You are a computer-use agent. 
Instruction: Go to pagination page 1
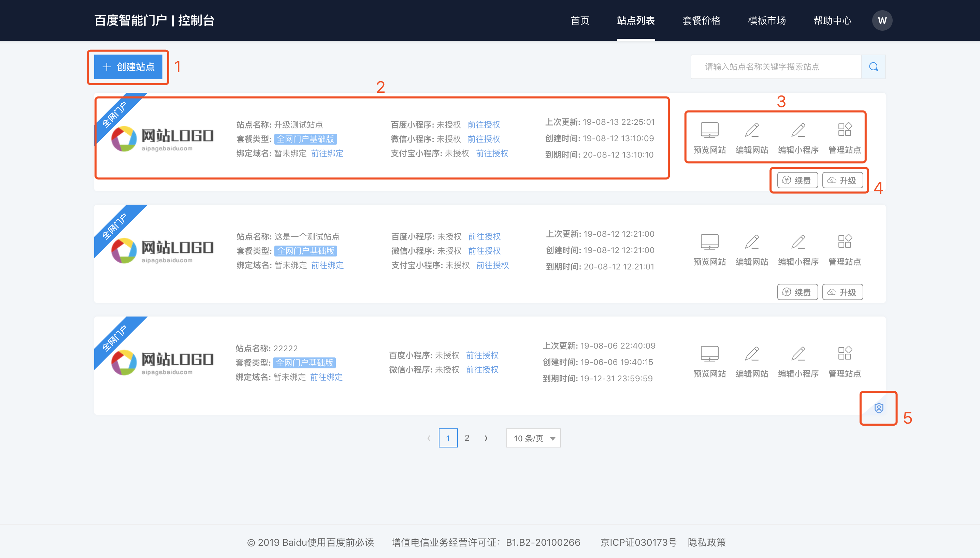(448, 438)
